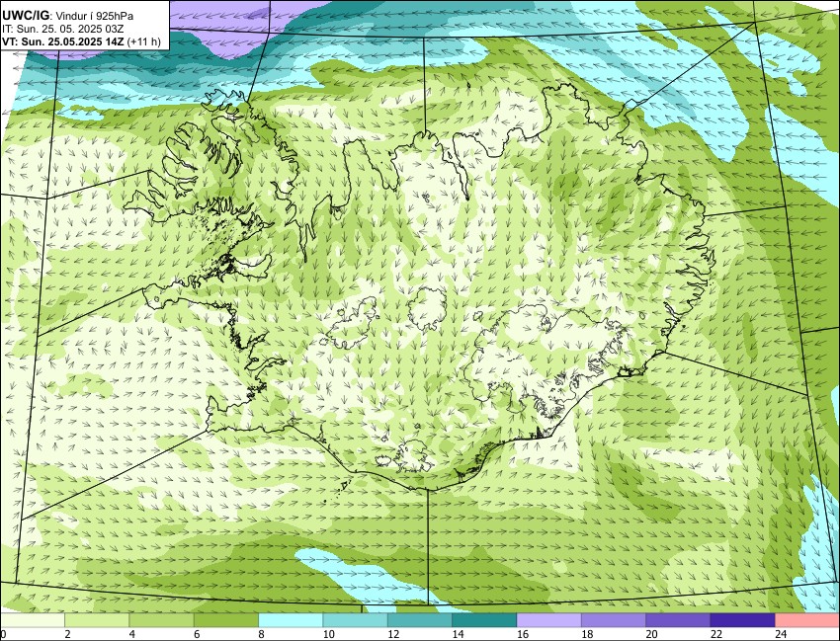Select the light teal 10–12 legend swatch
Screen dimensions: 840x641
[x=355, y=620]
